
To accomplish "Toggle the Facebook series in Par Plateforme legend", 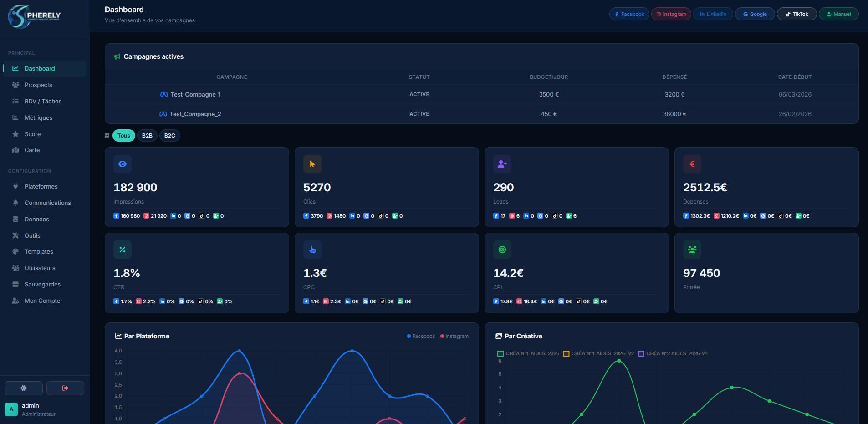I will click(419, 336).
